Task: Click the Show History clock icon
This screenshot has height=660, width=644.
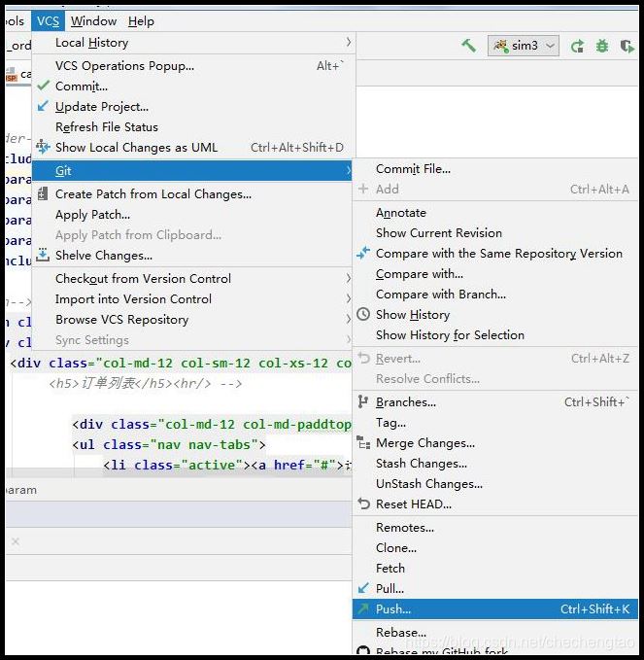Action: (x=363, y=314)
